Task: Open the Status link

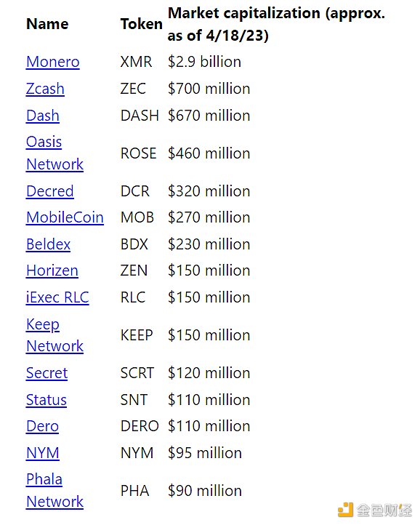Action: [x=47, y=400]
